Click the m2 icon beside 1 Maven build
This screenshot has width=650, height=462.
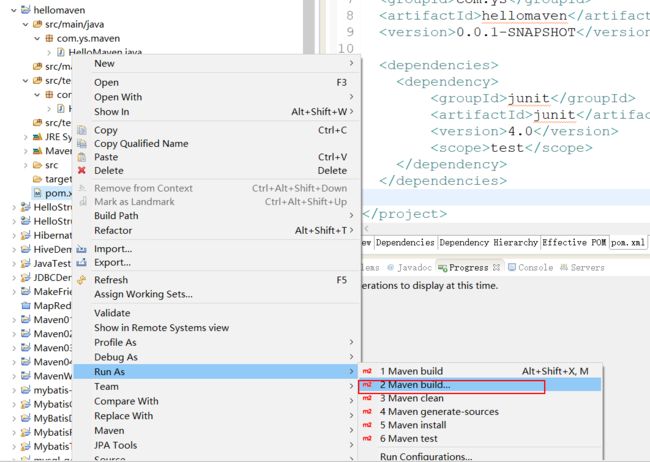click(367, 371)
